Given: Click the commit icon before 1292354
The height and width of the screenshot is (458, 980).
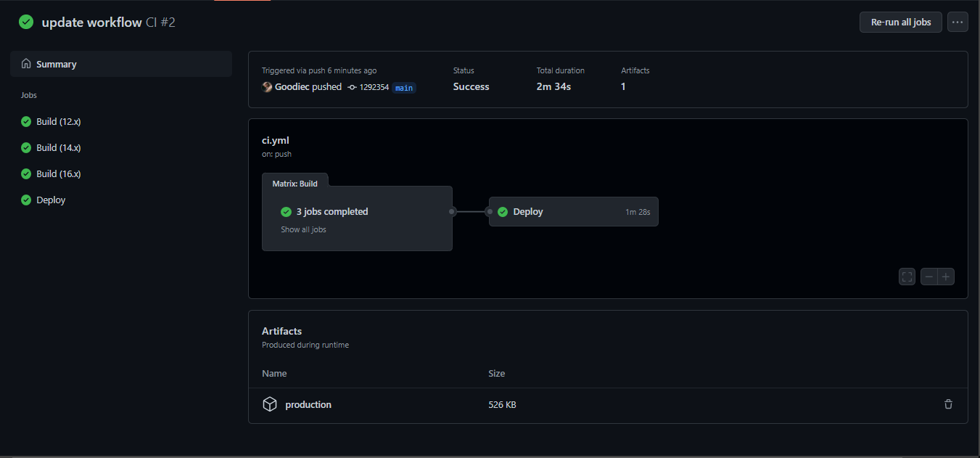Looking at the screenshot, I should tap(353, 87).
